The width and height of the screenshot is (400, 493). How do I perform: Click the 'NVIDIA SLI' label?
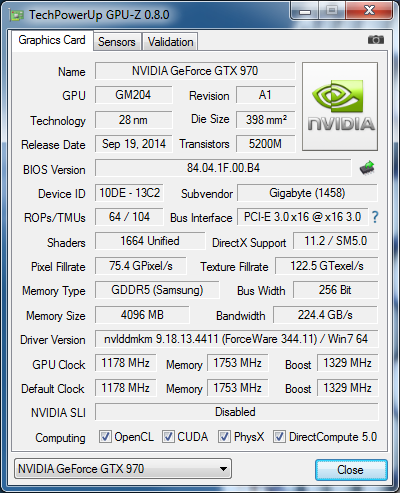(58, 413)
